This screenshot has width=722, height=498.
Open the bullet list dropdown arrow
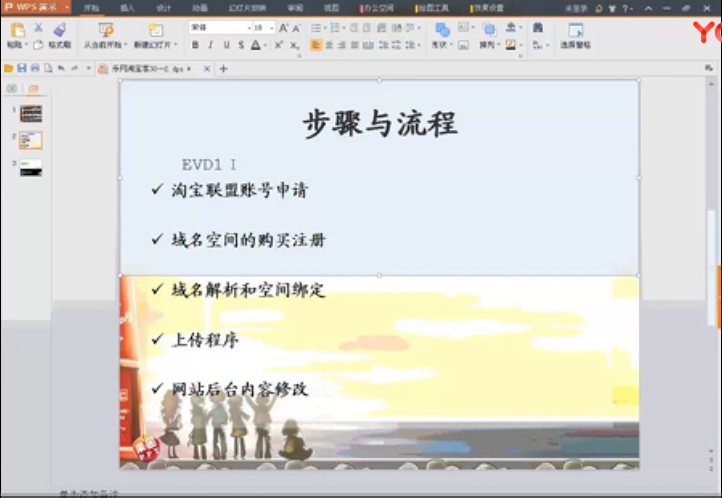(x=325, y=29)
